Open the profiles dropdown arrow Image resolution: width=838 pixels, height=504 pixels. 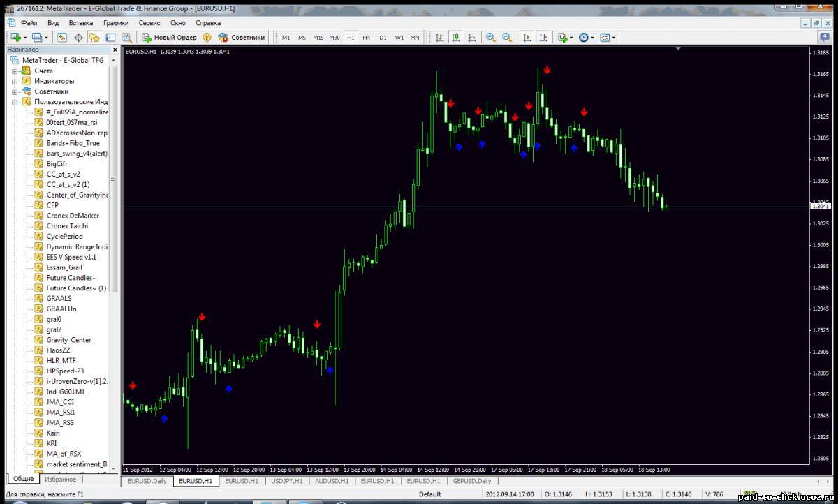[x=47, y=37]
